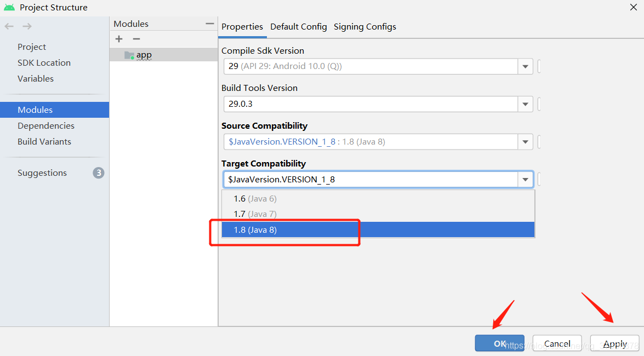This screenshot has width=644, height=356.
Task: Switch to the Default Config tab
Action: (298, 26)
